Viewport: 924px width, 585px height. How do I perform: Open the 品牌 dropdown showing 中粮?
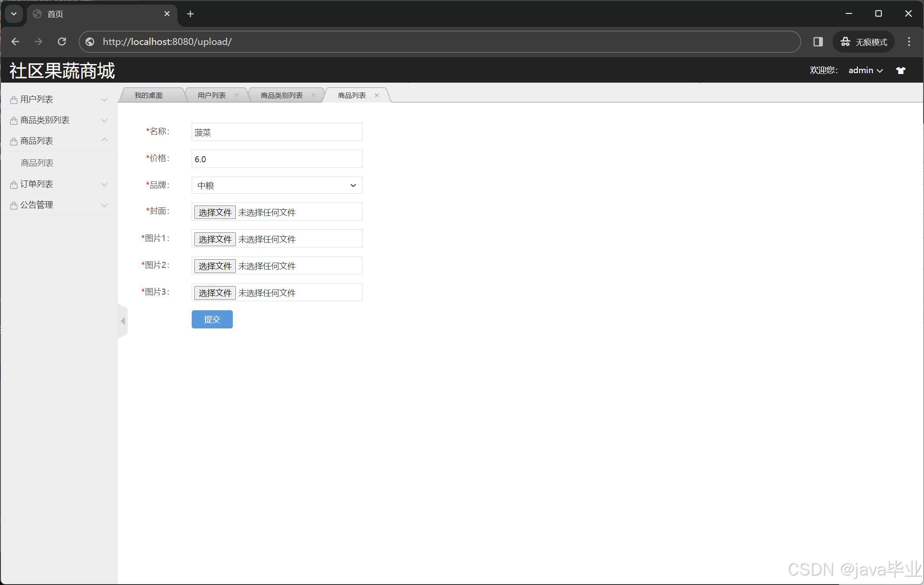(277, 185)
